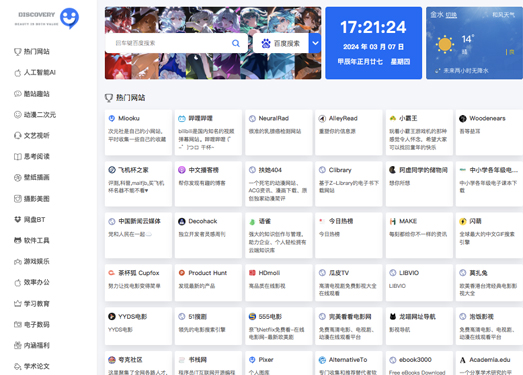The height and width of the screenshot is (375, 523).
Task: Click the 网盘BT sidebar icon
Action: point(18,220)
